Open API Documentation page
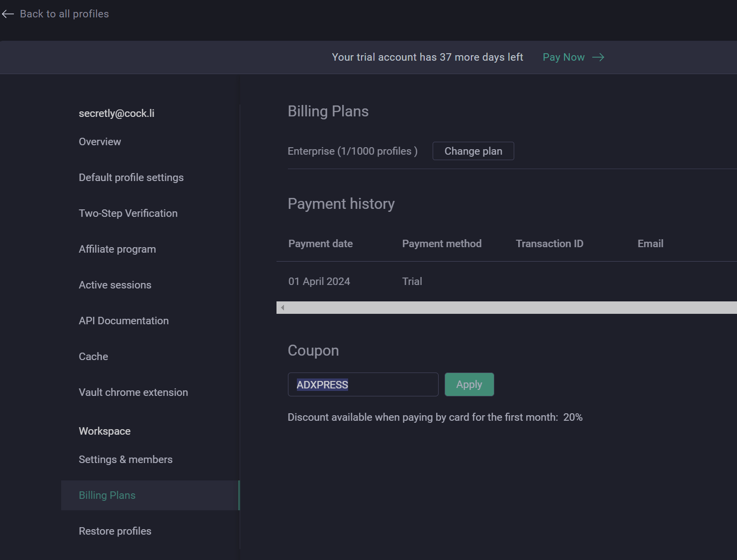The width and height of the screenshot is (737, 560). point(123,321)
